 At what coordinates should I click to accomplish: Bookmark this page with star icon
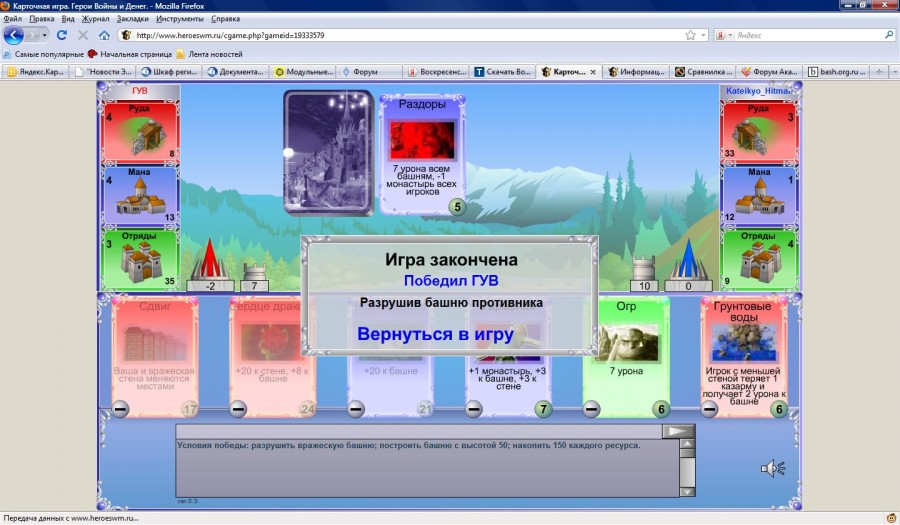690,35
